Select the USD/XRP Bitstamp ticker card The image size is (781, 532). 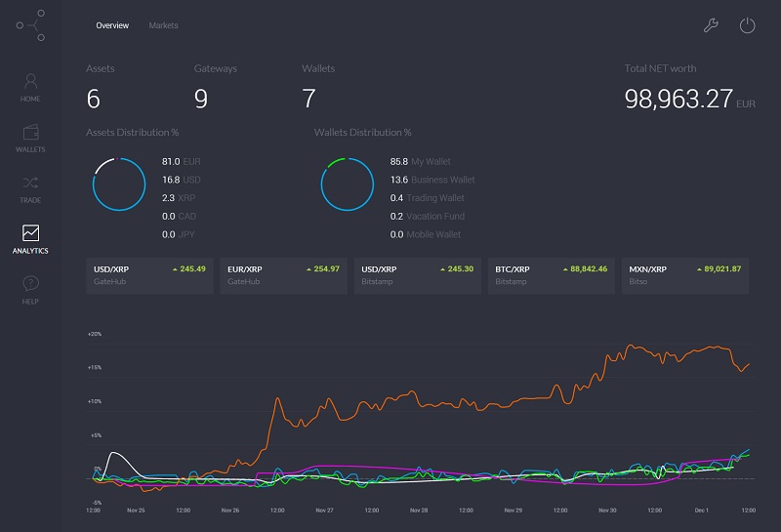418,275
